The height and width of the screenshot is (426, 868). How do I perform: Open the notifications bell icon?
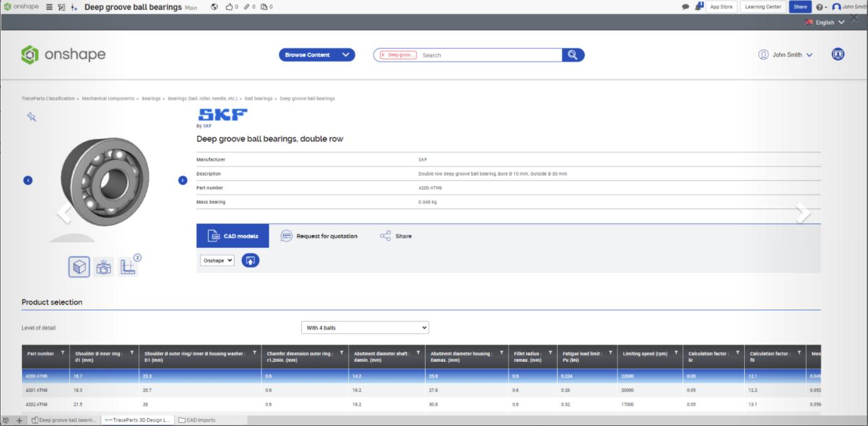698,7
